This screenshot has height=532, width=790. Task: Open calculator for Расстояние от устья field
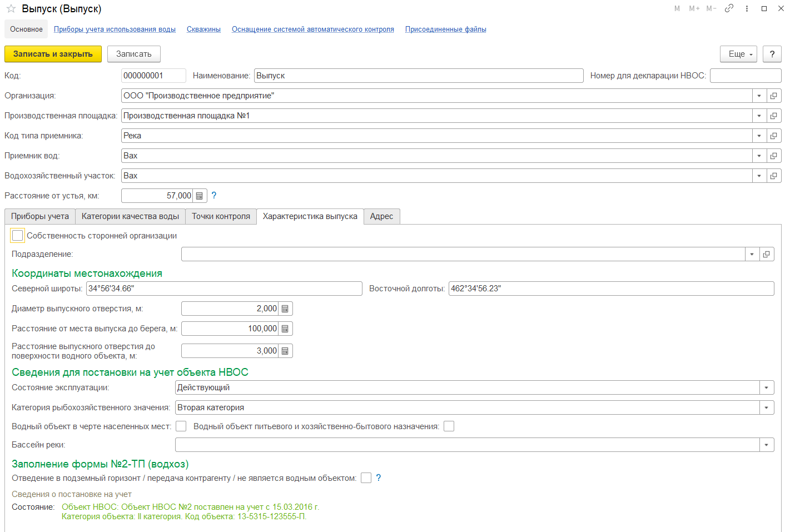tap(200, 196)
